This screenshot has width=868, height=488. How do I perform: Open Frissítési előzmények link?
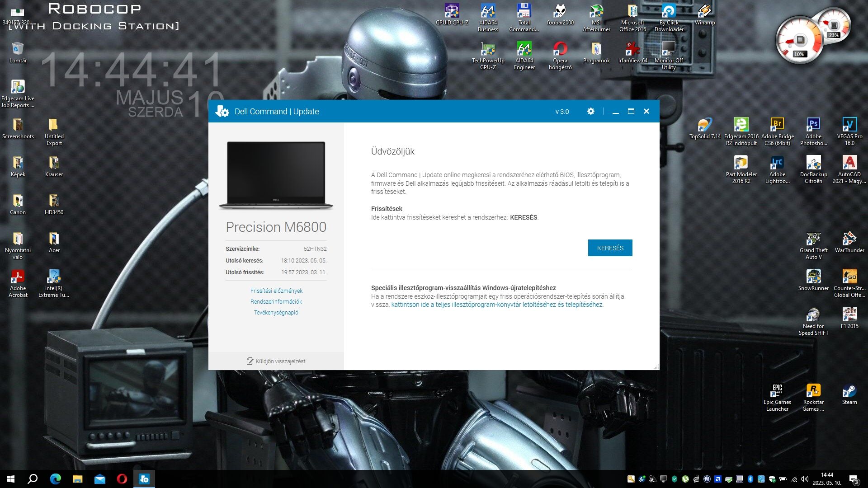pos(276,291)
